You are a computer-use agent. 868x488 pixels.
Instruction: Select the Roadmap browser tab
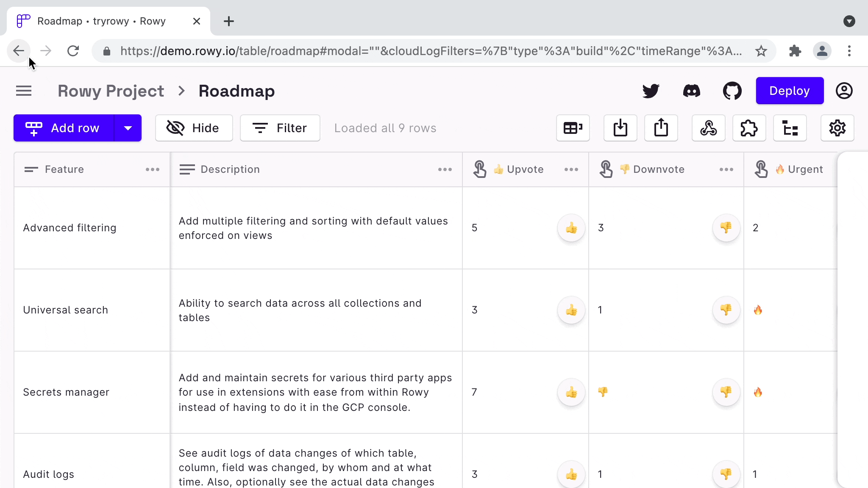tap(108, 21)
